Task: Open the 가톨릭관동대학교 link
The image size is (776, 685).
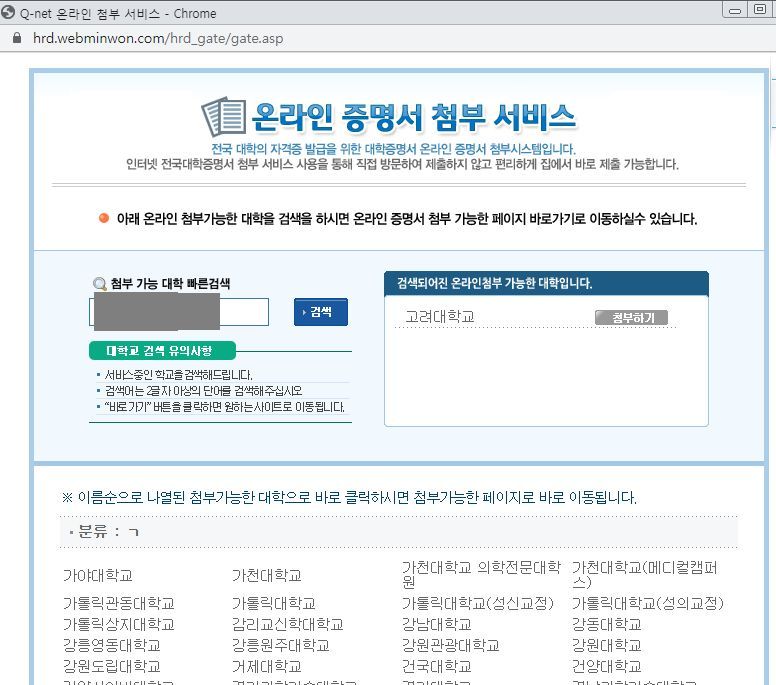Action: 118,603
